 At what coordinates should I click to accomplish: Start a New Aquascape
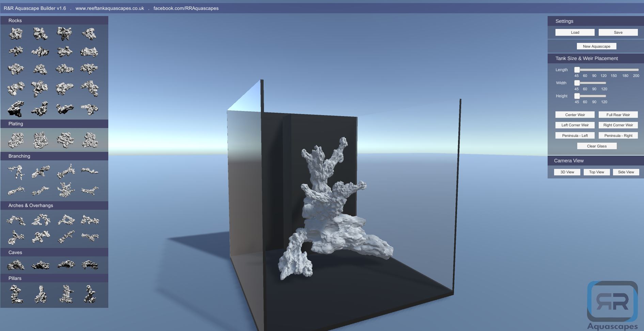pos(596,46)
